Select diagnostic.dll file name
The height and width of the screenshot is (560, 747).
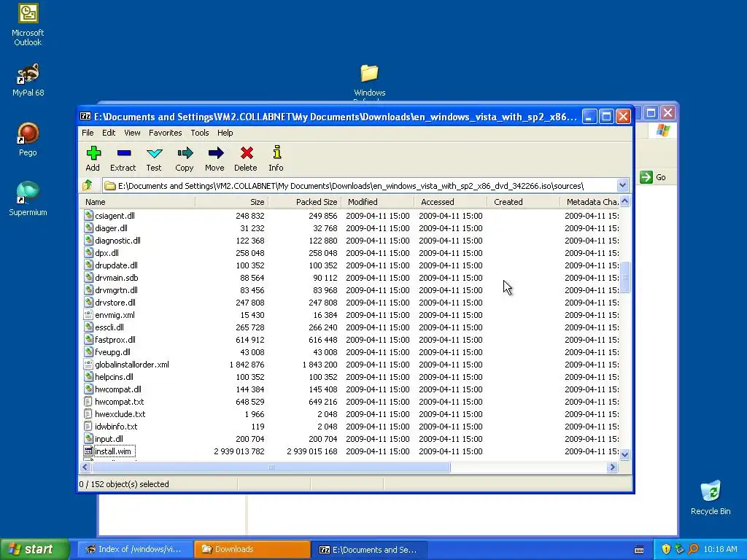[117, 241]
